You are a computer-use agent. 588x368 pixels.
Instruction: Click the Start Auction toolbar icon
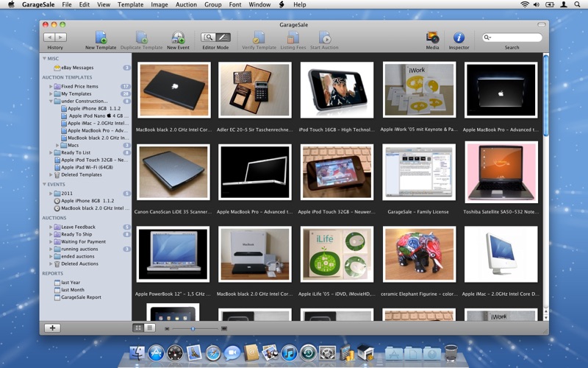click(x=324, y=38)
